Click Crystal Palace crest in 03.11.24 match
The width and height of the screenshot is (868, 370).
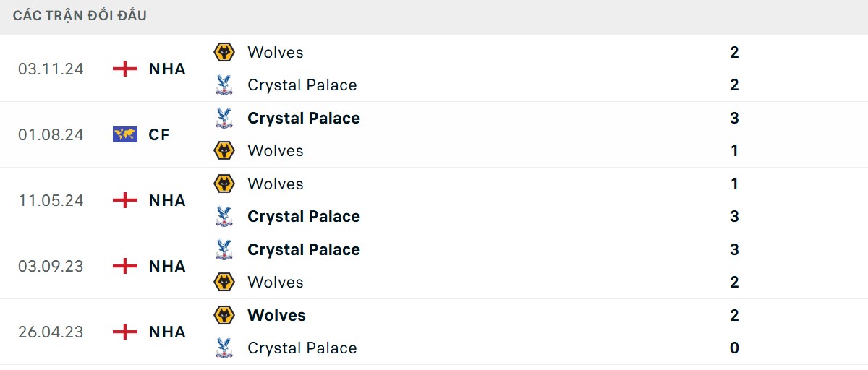(x=225, y=85)
